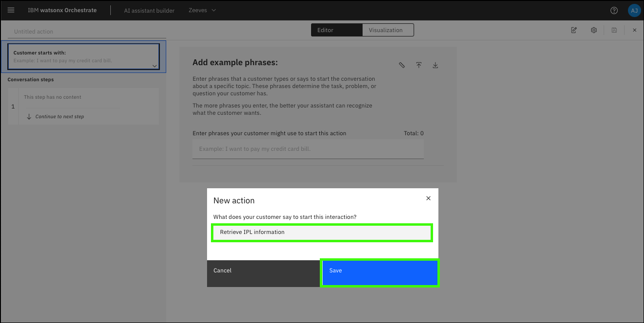The width and height of the screenshot is (644, 323).
Task: Close the action editor with X icon
Action: (x=634, y=30)
